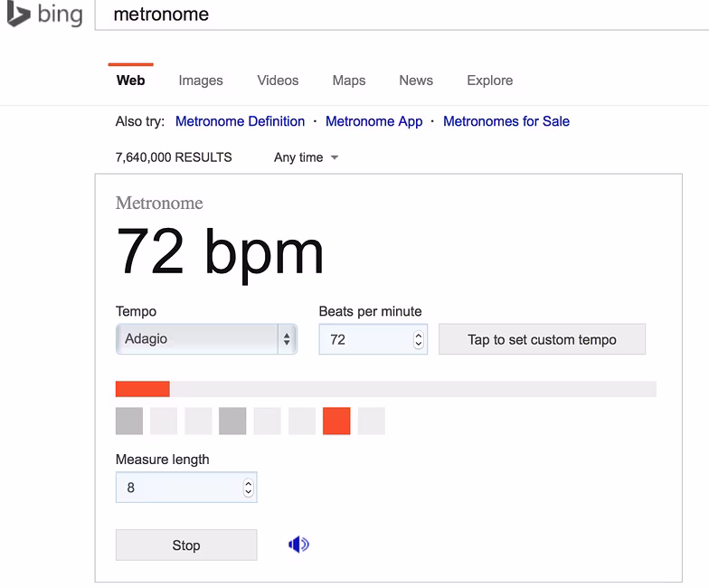Go to the Maps tab
Viewport: 709px width, 588px height.
[x=349, y=81]
